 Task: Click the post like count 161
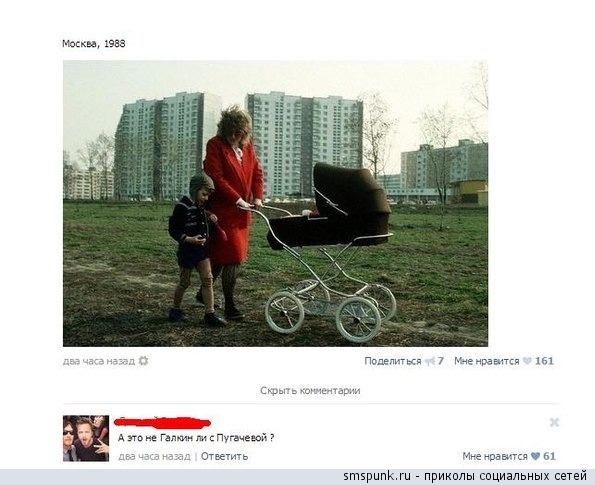[x=544, y=361]
